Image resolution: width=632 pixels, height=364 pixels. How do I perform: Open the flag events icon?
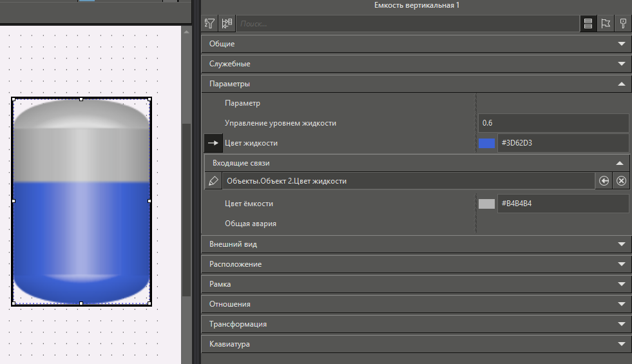605,23
